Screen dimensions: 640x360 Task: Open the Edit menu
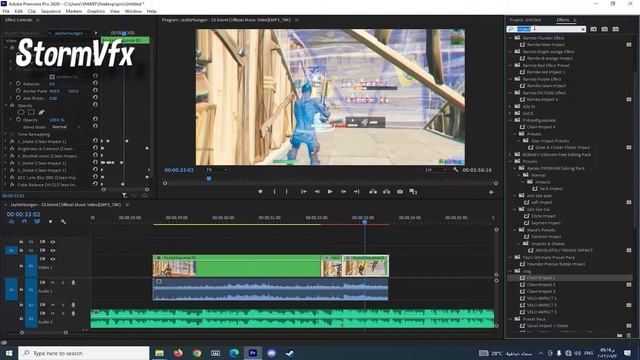pos(18,11)
